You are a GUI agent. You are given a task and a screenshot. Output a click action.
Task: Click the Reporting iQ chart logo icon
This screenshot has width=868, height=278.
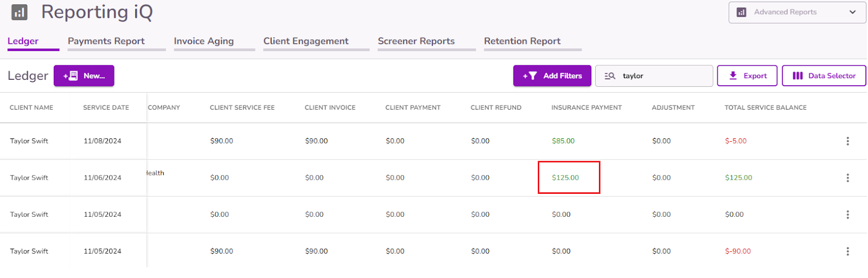(20, 12)
